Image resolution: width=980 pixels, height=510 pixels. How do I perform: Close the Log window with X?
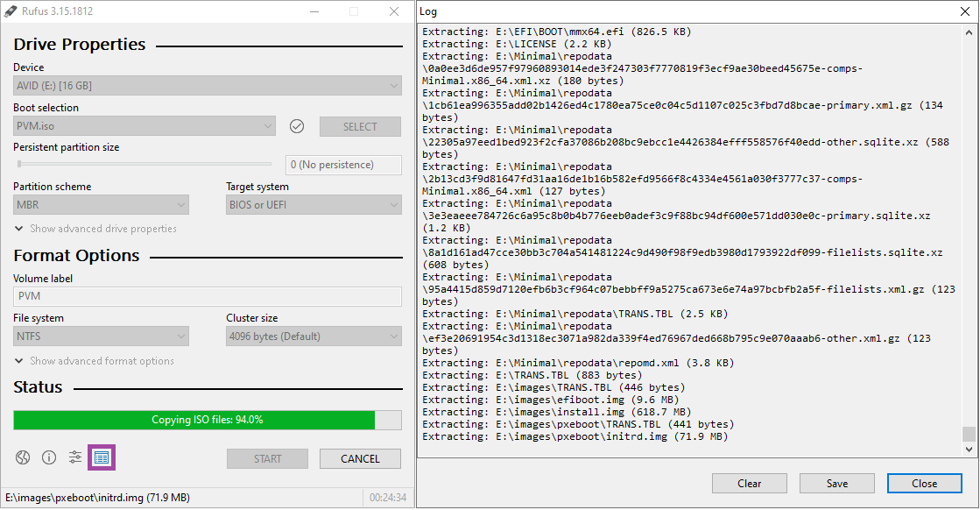[x=965, y=11]
